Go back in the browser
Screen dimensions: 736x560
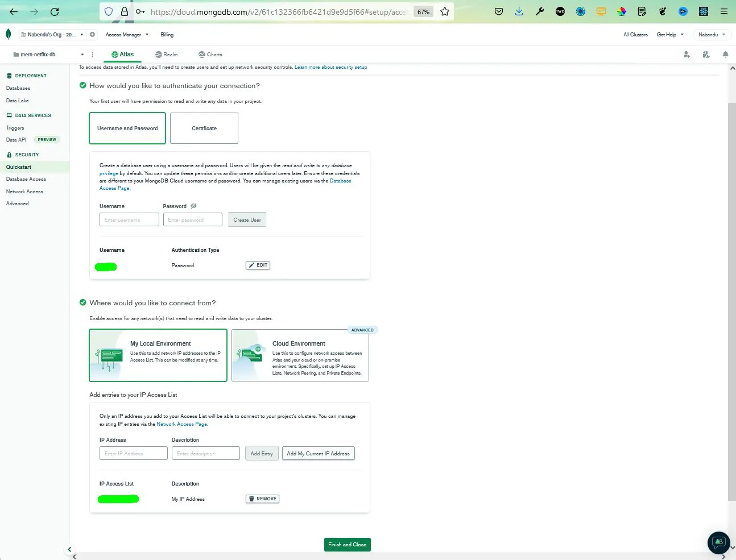pos(14,11)
